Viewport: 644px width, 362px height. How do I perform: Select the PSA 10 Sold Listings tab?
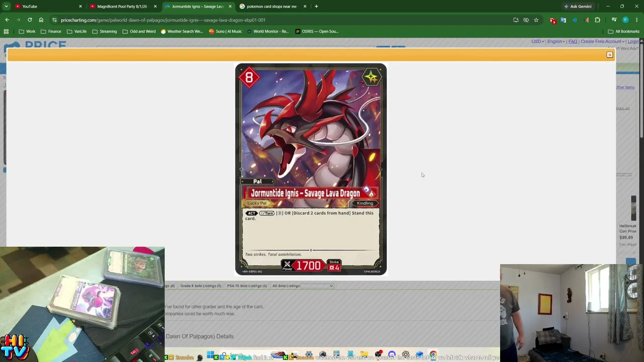click(x=247, y=286)
